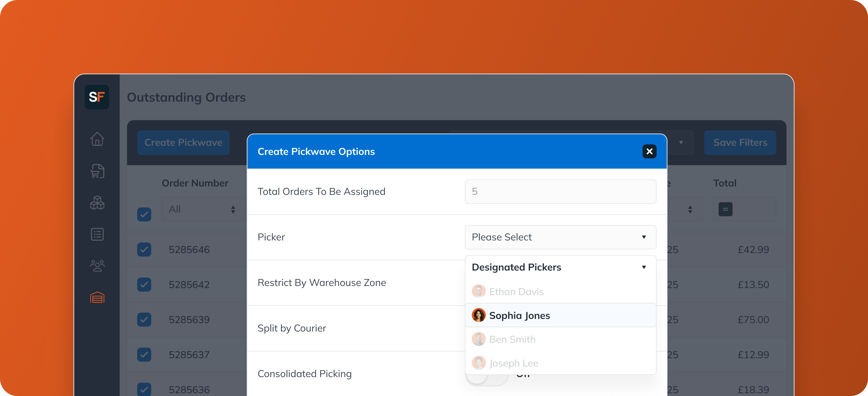This screenshot has height=396, width=868.
Task: Open the Order Number All filter dropdown
Action: pyautogui.click(x=203, y=209)
